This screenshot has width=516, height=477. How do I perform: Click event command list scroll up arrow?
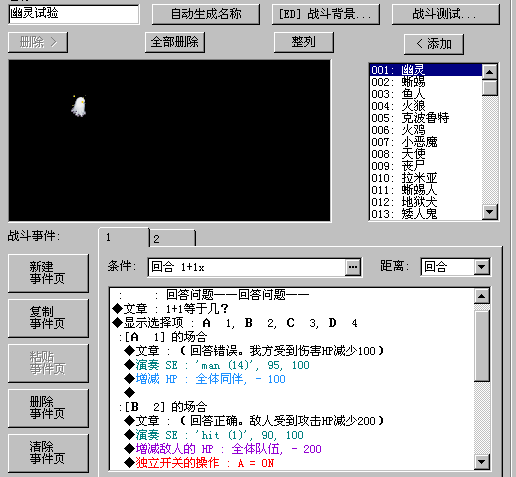coord(482,296)
